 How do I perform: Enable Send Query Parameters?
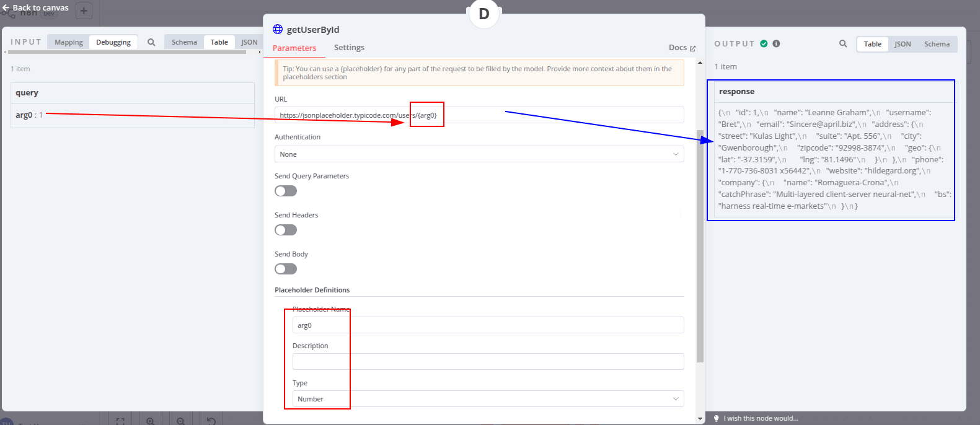click(285, 191)
